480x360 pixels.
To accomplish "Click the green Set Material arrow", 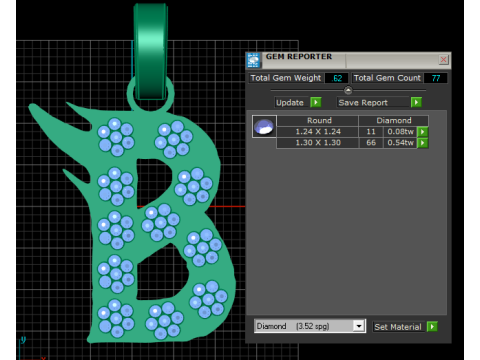I will click(432, 327).
